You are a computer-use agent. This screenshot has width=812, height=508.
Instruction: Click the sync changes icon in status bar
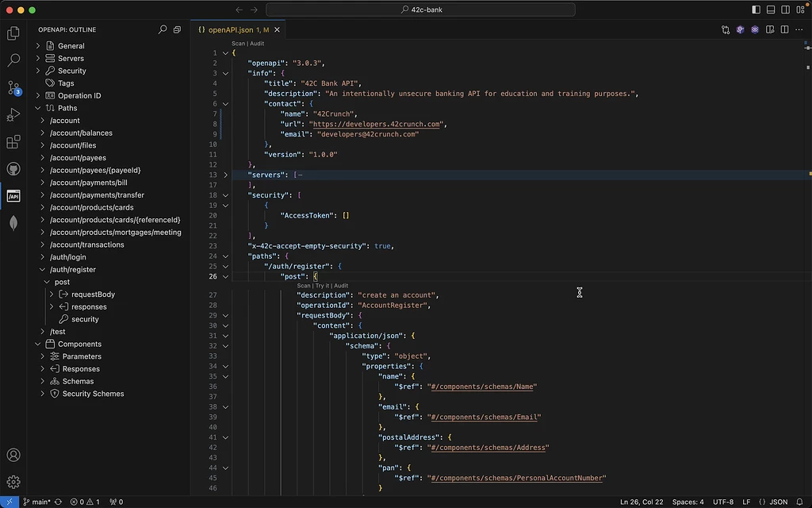click(58, 502)
